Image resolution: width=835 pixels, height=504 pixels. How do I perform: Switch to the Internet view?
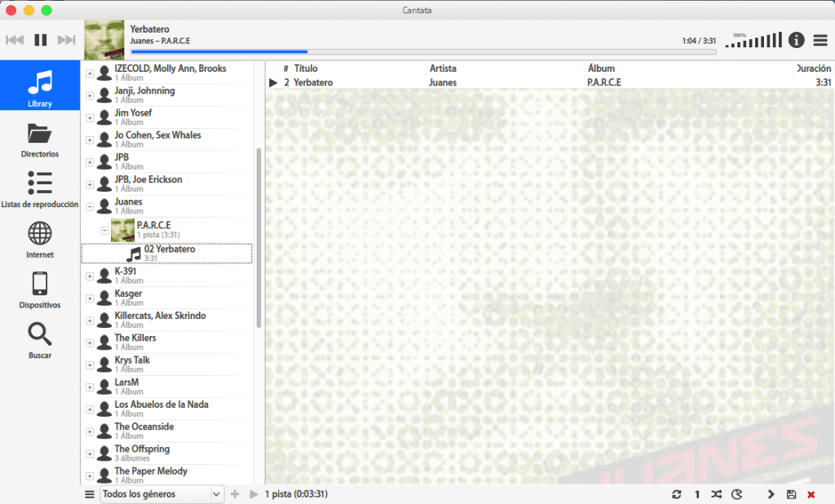(x=40, y=240)
